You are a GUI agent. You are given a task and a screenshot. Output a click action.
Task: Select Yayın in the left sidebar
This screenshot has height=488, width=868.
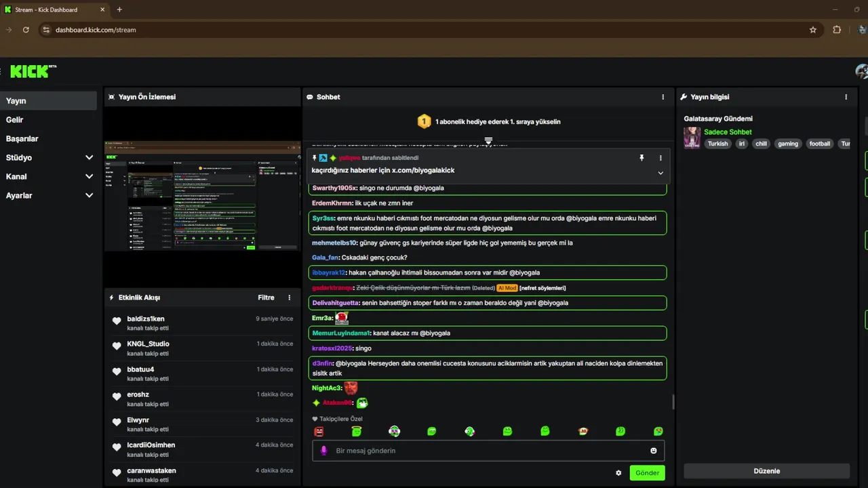point(48,101)
